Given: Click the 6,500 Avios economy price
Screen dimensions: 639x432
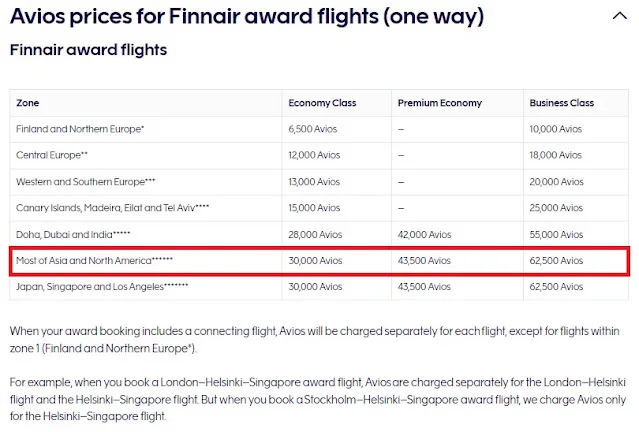Looking at the screenshot, I should tap(313, 129).
